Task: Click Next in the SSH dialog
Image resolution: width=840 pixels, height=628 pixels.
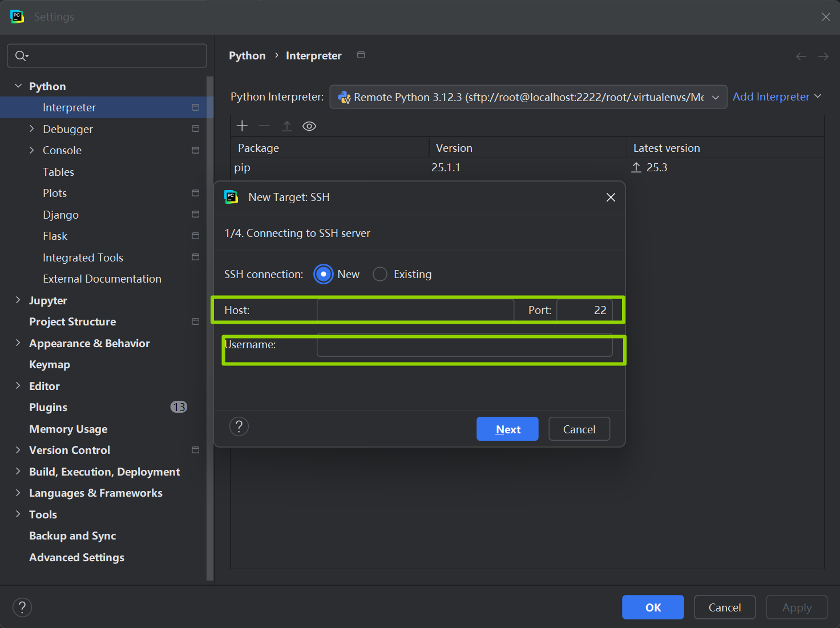Action: point(507,429)
